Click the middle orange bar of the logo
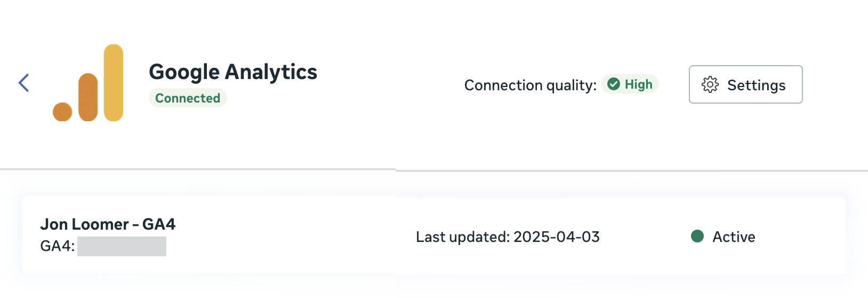 tap(88, 97)
